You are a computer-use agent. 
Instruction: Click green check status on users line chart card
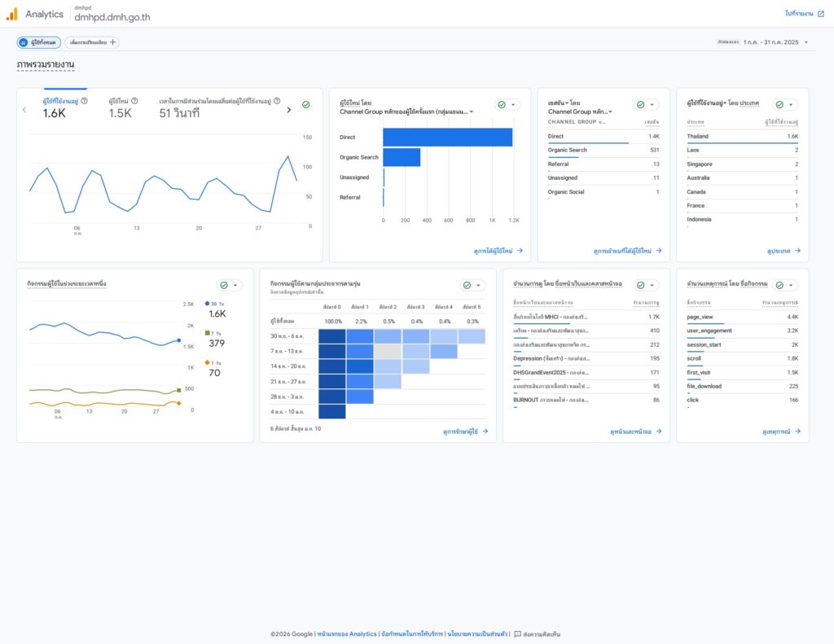[x=305, y=104]
